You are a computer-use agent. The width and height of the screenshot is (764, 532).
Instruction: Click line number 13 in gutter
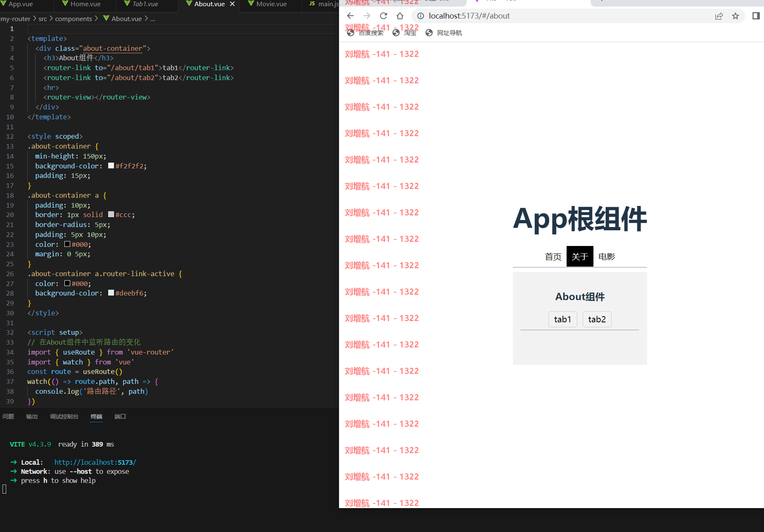tap(10, 146)
